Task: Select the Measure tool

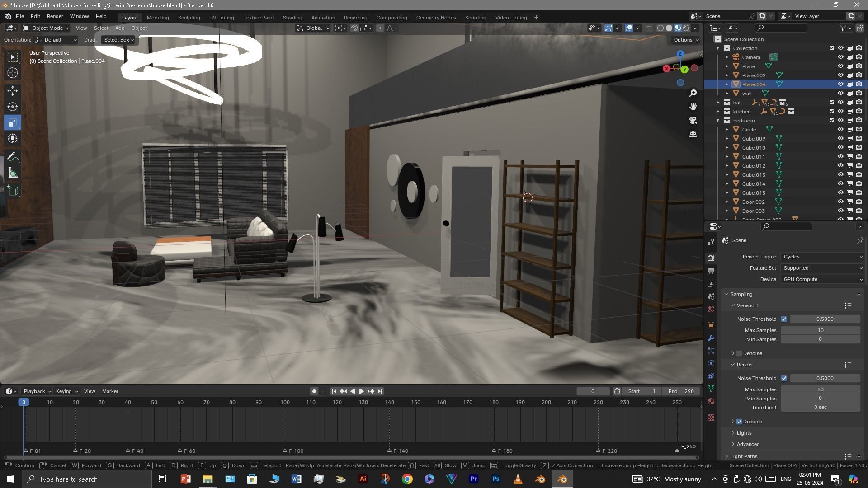Action: pos(13,173)
